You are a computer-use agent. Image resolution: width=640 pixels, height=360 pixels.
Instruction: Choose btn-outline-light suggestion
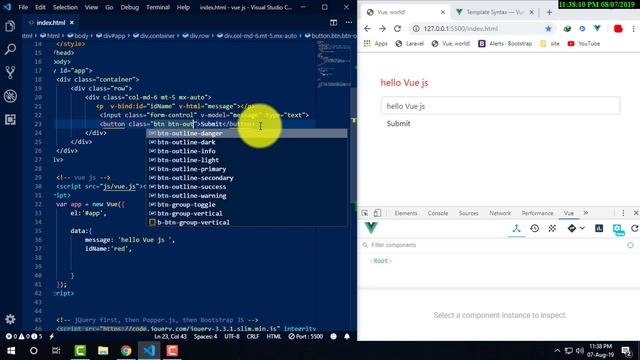[x=247, y=160]
